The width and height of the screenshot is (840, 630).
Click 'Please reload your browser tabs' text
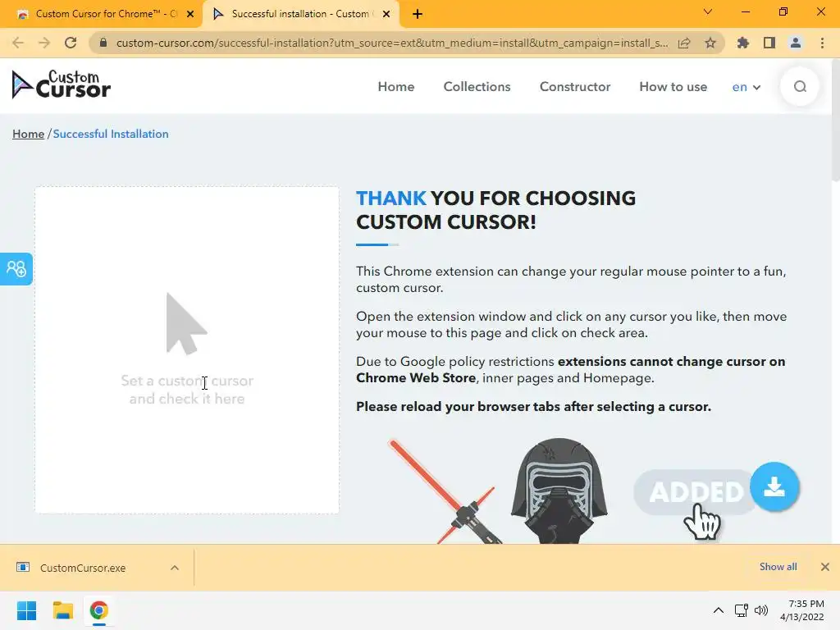[534, 407]
